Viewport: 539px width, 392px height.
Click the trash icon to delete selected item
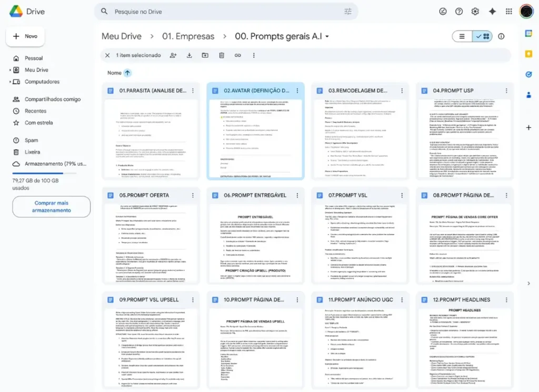[222, 55]
